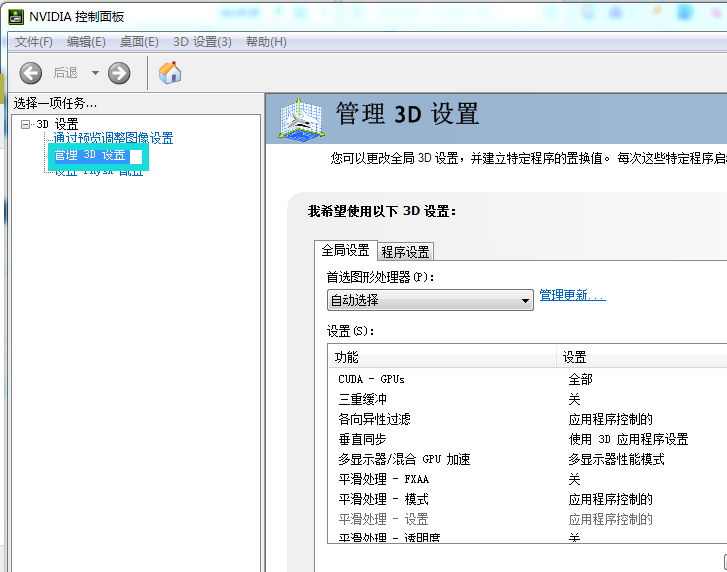Open the home page house icon

(170, 73)
